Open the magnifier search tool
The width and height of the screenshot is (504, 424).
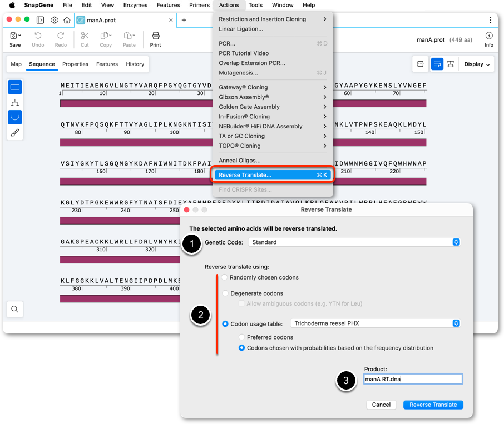click(15, 309)
